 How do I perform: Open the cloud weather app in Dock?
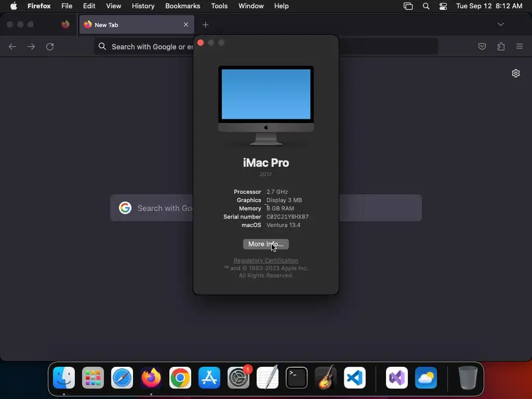point(426,378)
